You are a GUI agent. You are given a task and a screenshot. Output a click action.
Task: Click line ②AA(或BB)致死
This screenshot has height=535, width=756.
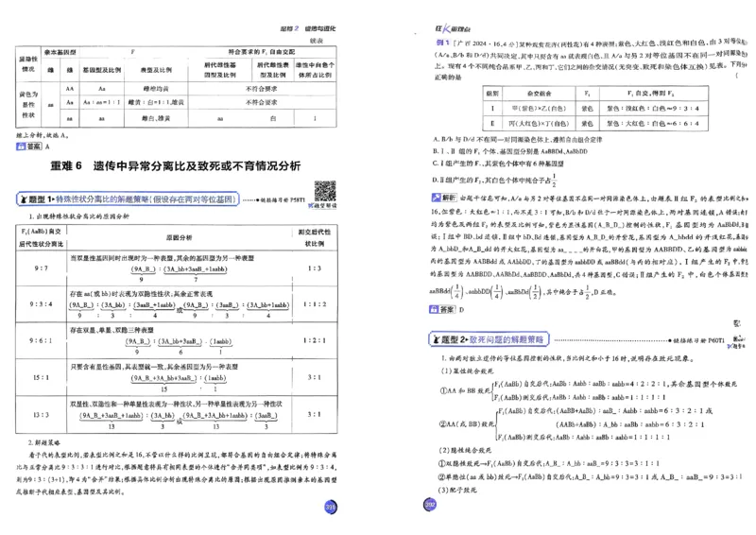click(x=576, y=424)
